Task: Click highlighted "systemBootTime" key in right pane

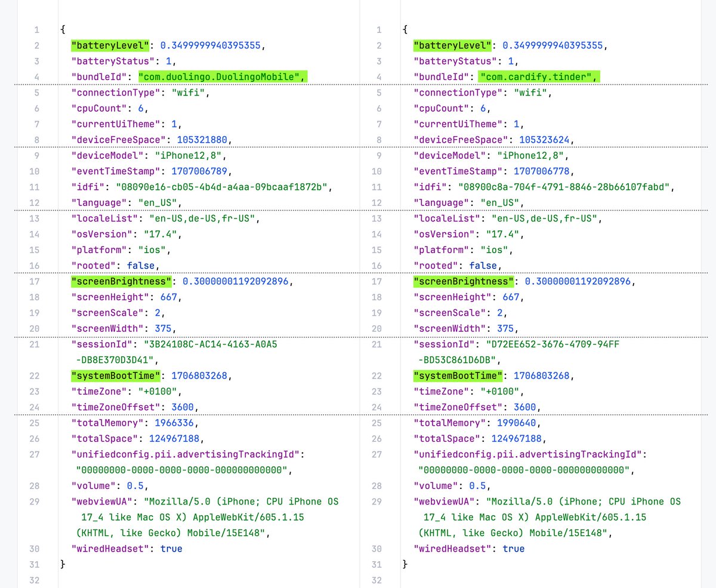Action: tap(458, 376)
